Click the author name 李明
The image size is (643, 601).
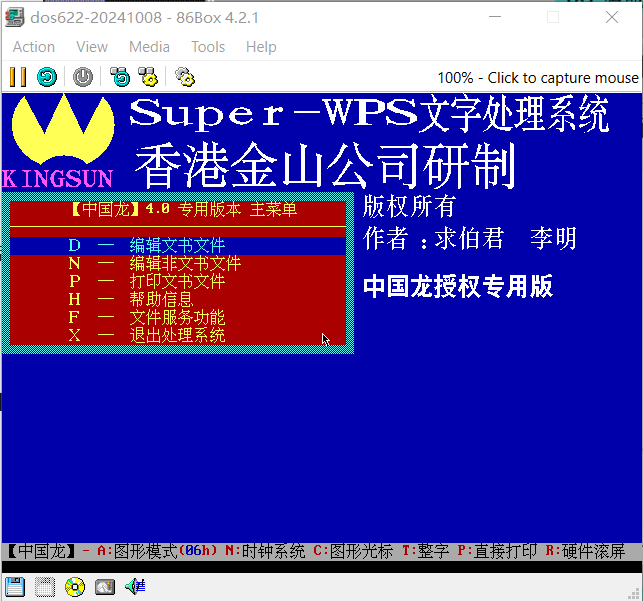point(554,238)
